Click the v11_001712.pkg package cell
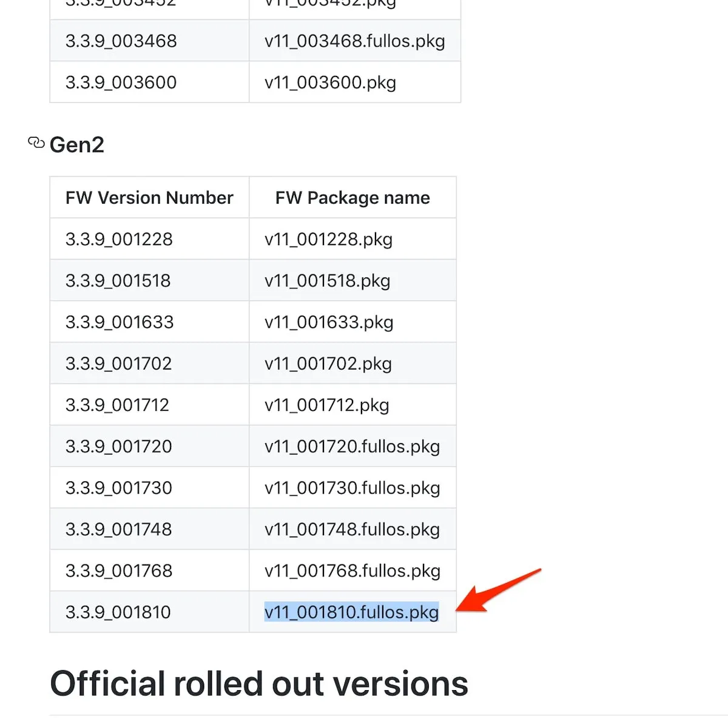Viewport: 728px width, 718px height. [x=327, y=405]
